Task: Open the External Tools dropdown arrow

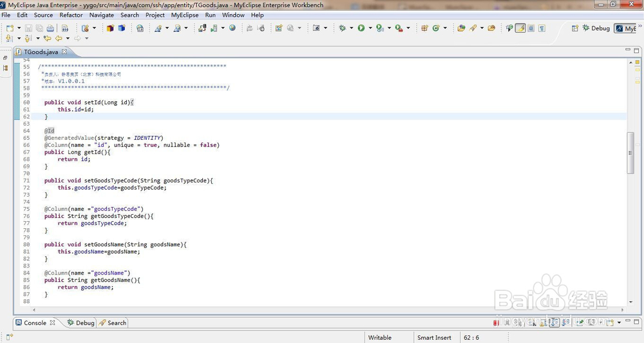Action: (x=408, y=28)
